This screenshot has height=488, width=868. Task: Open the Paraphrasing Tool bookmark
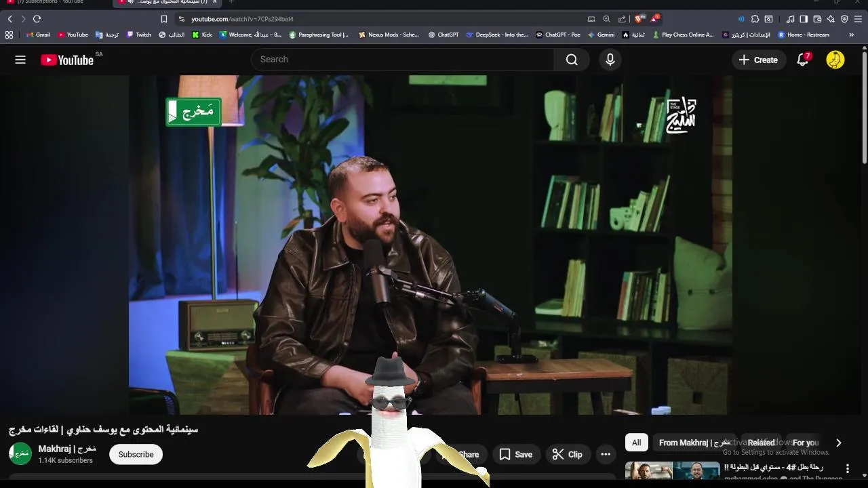pyautogui.click(x=319, y=35)
